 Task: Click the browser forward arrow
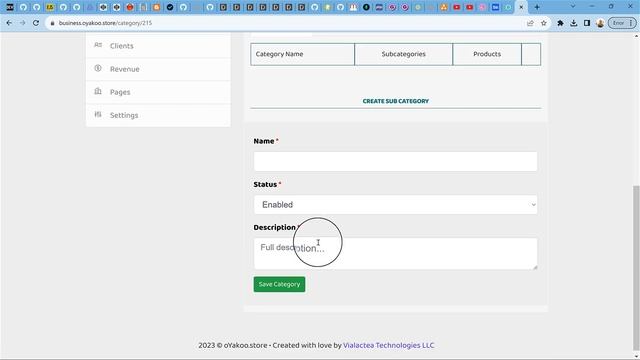click(x=22, y=23)
